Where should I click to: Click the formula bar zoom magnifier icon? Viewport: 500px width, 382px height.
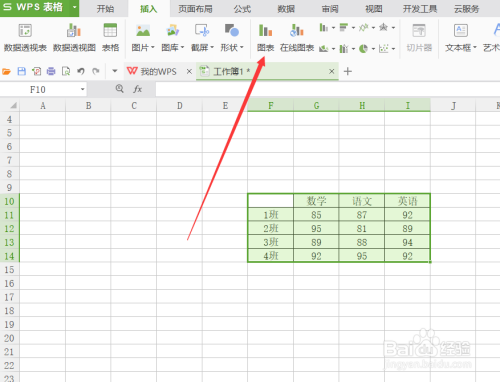tap(120, 89)
